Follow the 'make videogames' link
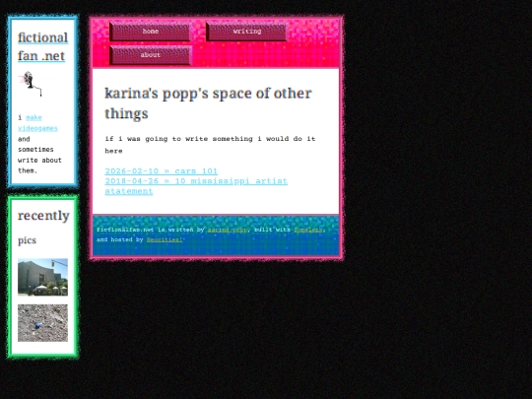 click(38, 123)
